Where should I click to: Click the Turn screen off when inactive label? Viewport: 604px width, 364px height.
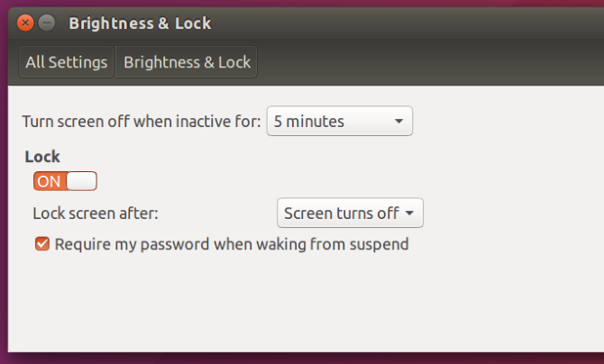point(142,121)
